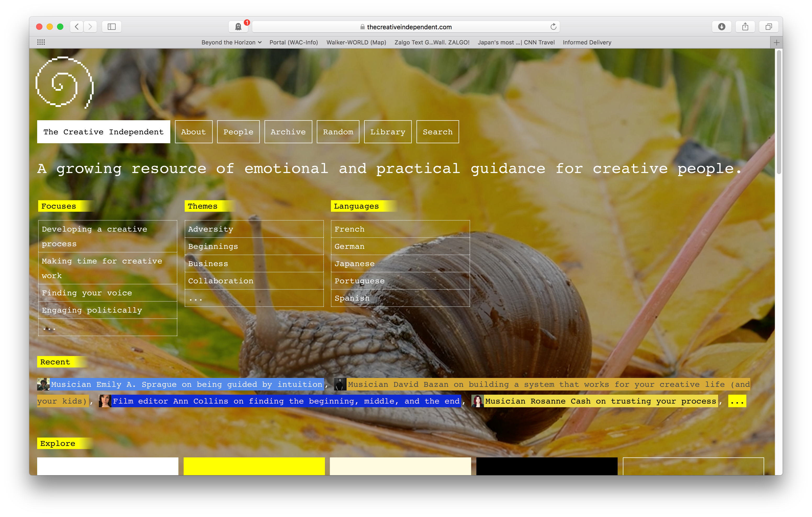Viewport: 812px width, 517px height.
Task: Show all tabs overview icon
Action: 769,27
